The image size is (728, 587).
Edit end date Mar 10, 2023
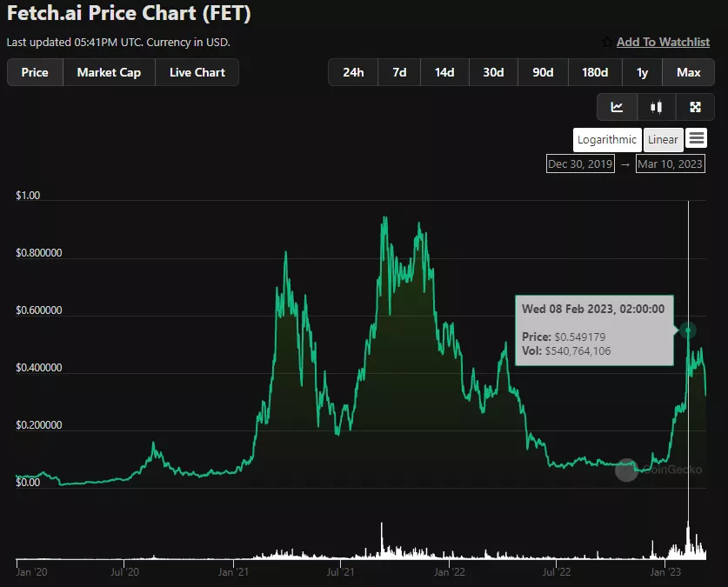coord(671,163)
